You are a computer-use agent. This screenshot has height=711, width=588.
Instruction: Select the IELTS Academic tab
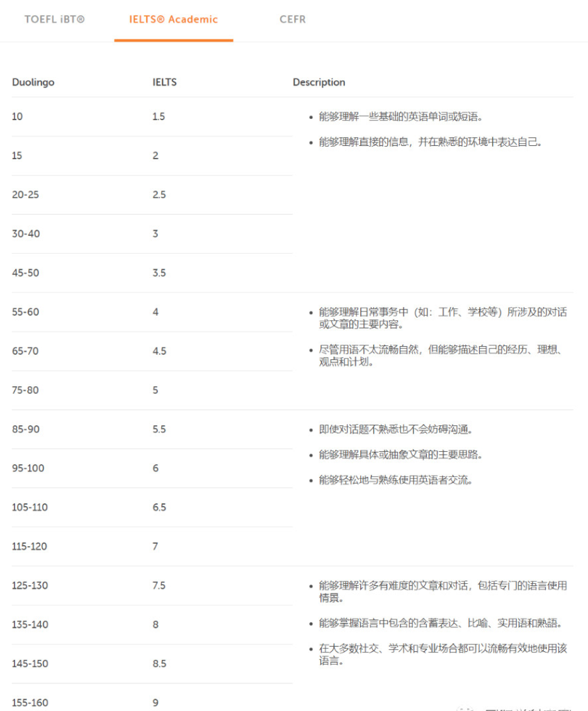point(173,20)
